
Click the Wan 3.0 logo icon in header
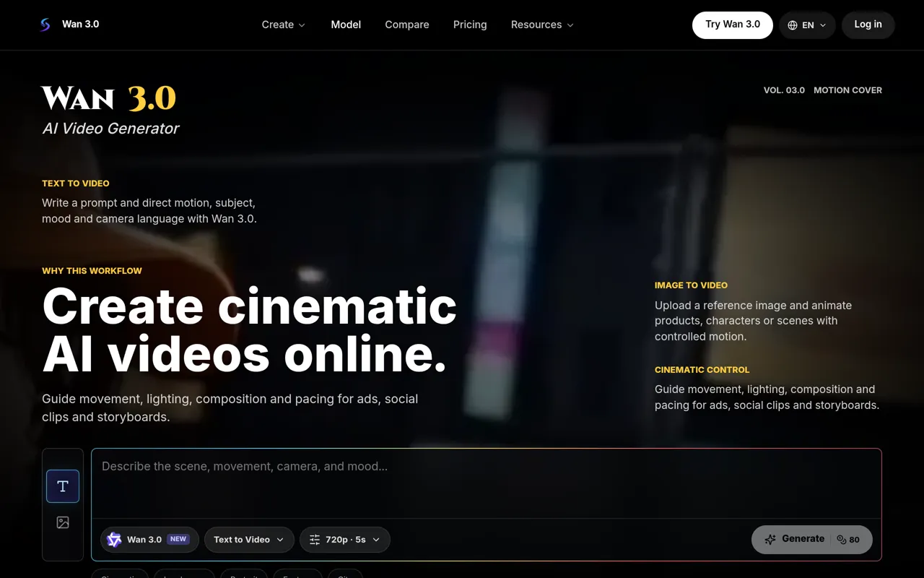pos(45,25)
